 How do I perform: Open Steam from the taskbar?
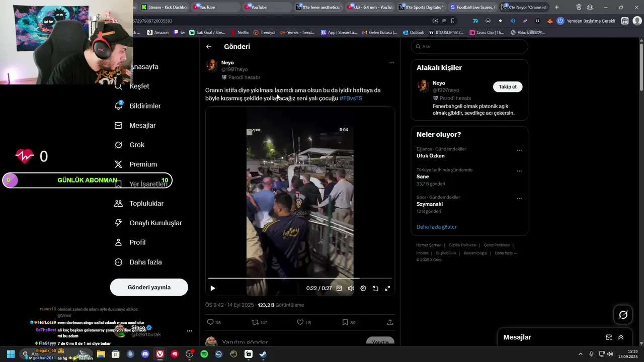[x=263, y=354]
